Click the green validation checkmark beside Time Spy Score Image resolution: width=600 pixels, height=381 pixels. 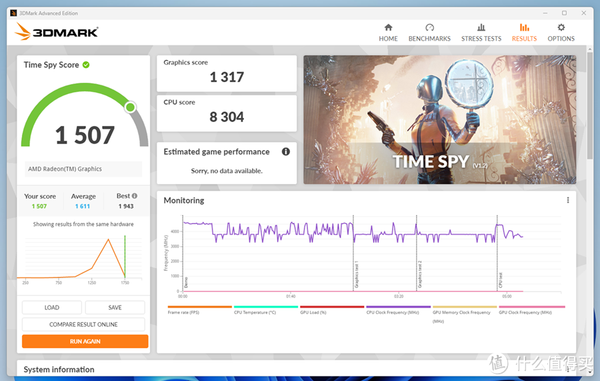pyautogui.click(x=86, y=65)
